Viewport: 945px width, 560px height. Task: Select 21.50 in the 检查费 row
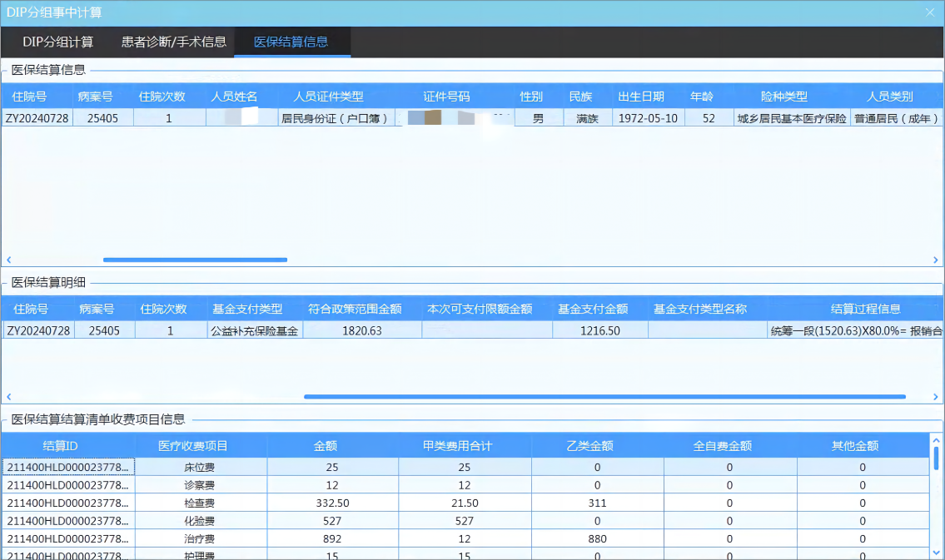[465, 503]
